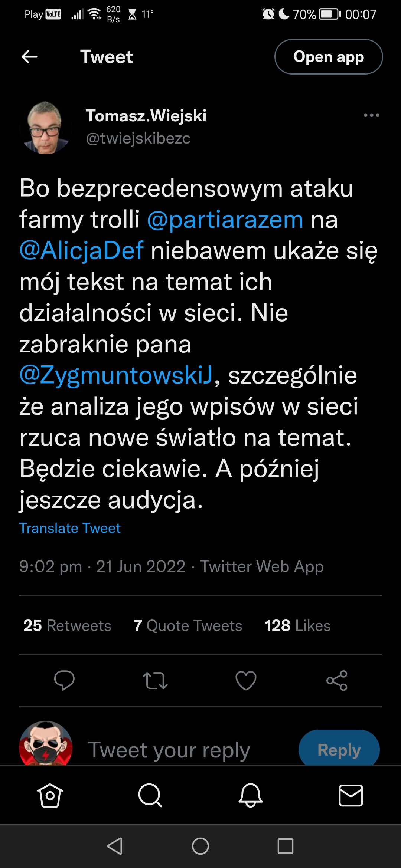This screenshot has width=401, height=868.
Task: Tap Tomasz.Wiejski profile picture
Action: click(46, 127)
